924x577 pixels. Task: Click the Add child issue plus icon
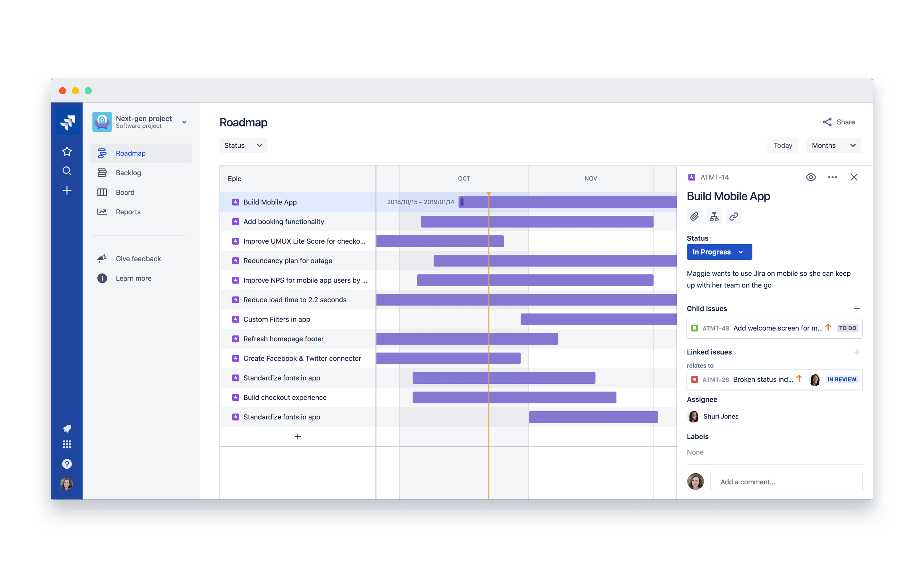(x=857, y=308)
